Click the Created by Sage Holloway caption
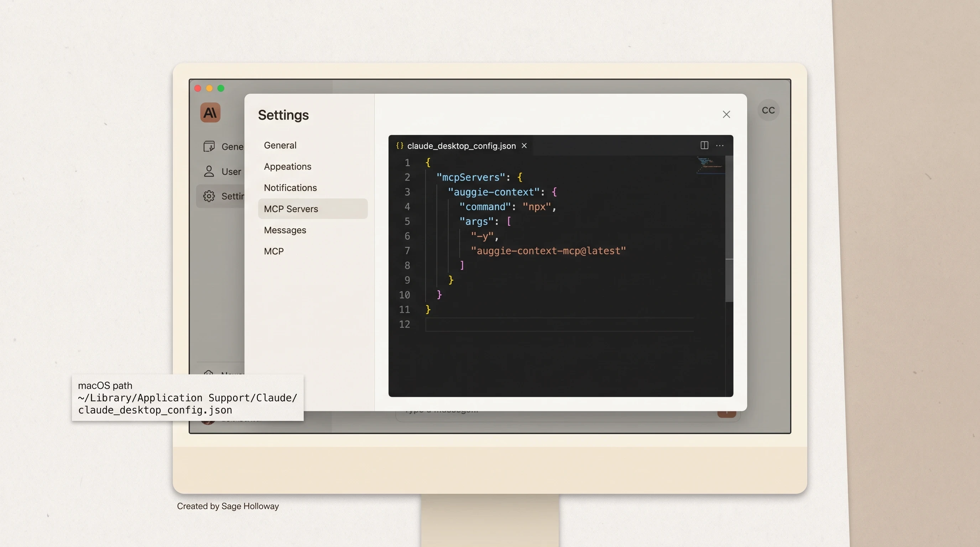The image size is (980, 547). 228,506
